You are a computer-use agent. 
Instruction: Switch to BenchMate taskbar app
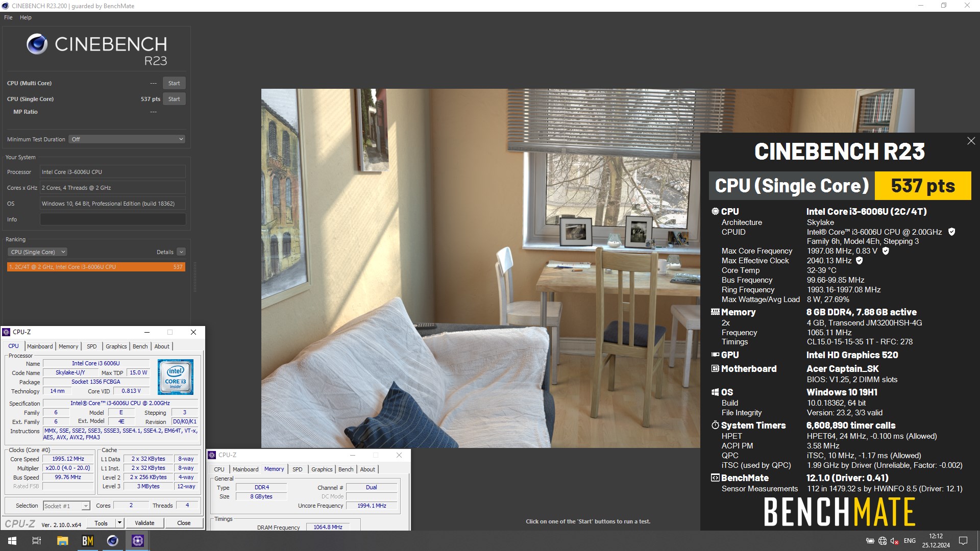(x=87, y=541)
